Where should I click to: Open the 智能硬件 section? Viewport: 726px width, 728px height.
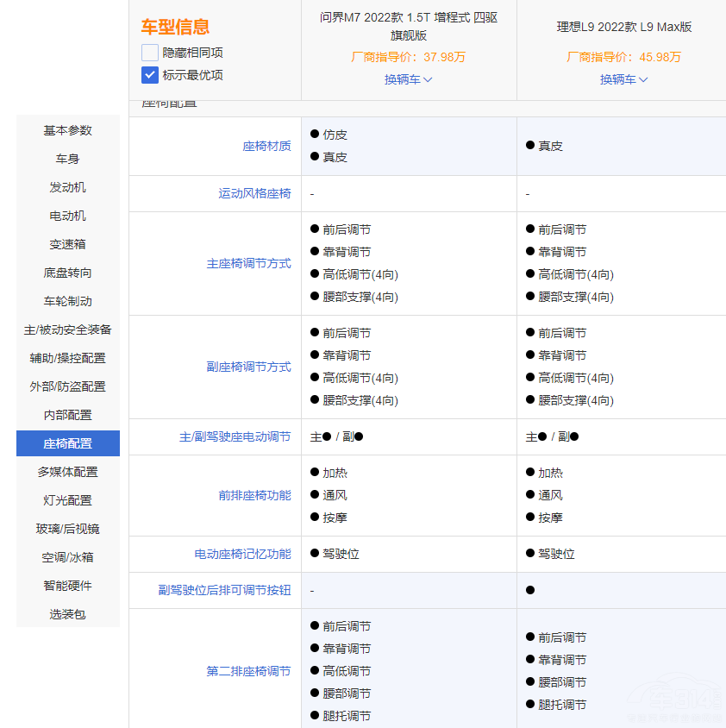click(x=67, y=586)
